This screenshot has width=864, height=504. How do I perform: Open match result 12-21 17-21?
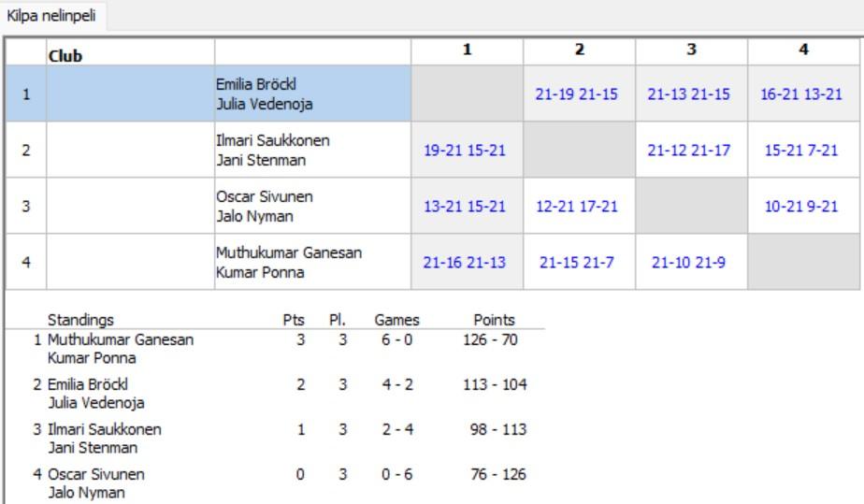[577, 206]
